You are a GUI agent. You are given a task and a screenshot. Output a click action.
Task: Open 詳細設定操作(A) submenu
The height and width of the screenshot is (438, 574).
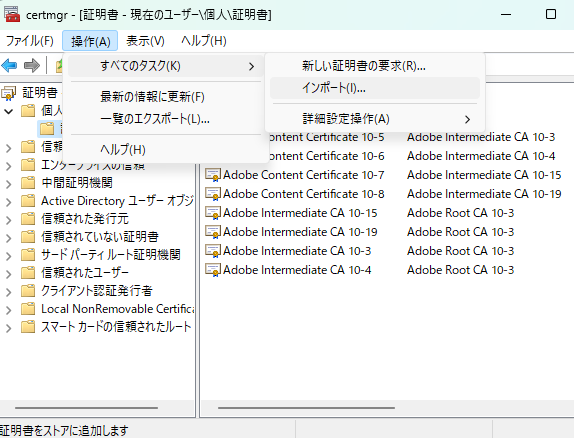click(x=375, y=119)
